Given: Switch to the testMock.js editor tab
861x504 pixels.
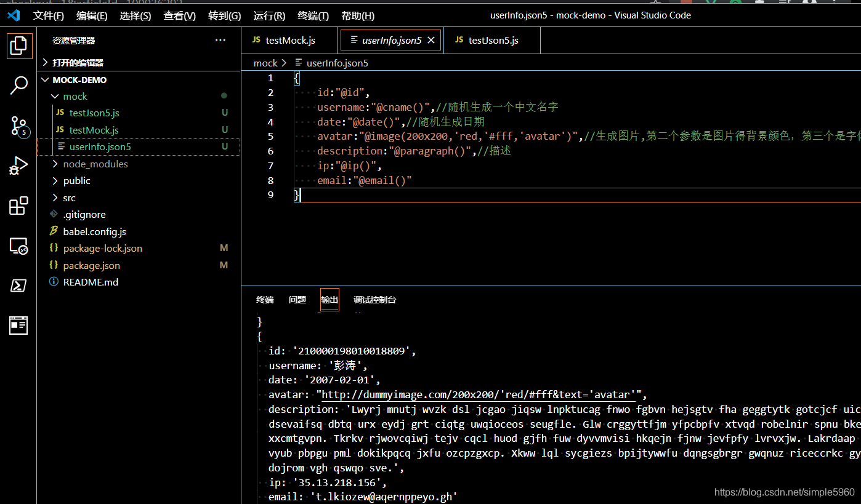Looking at the screenshot, I should (290, 40).
